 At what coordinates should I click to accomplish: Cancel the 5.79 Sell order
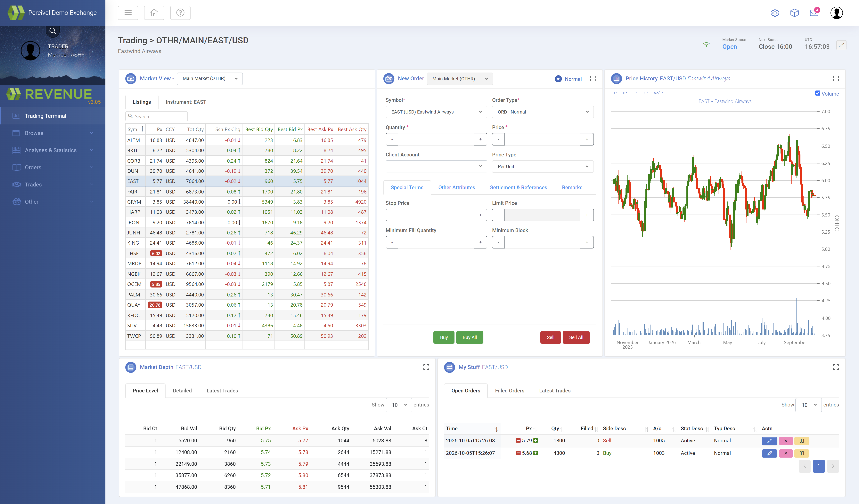click(786, 441)
